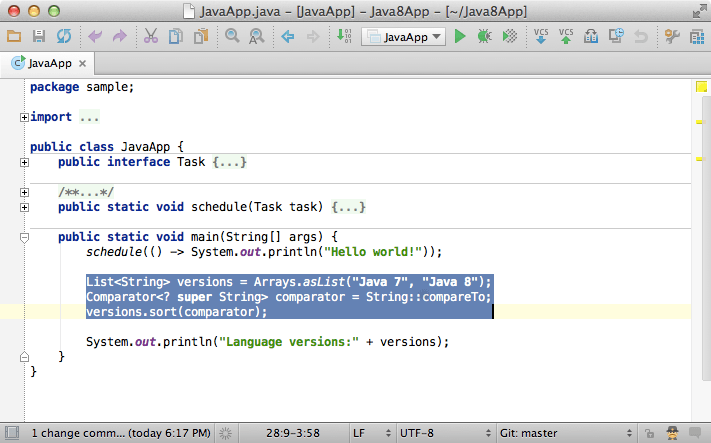Viewport: 711px width, 443px height.
Task: Jump to the first yellow warning stripe
Action: 699,122
